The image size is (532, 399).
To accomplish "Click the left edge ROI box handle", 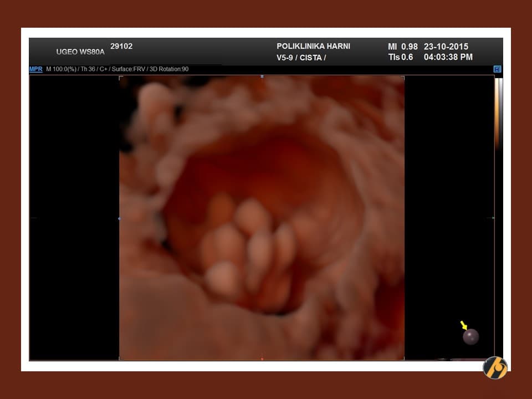I will tap(120, 218).
